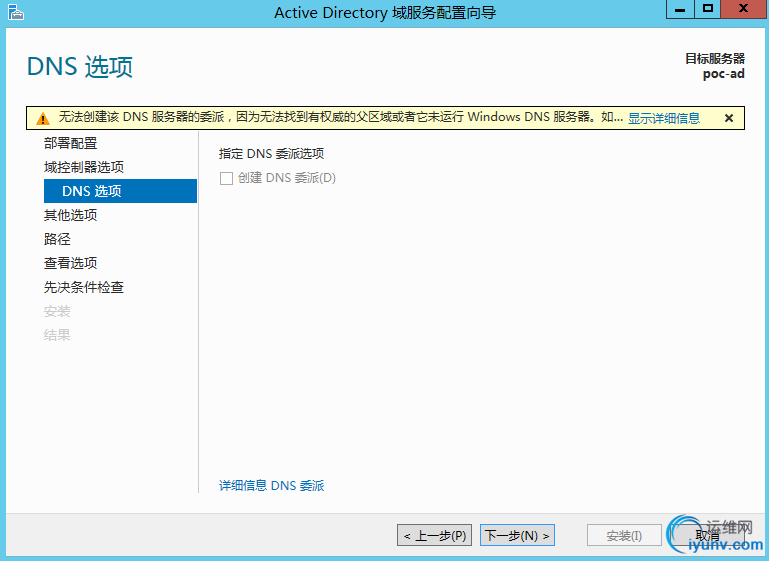
Task: Go to 部署配置 step
Action: click(71, 143)
